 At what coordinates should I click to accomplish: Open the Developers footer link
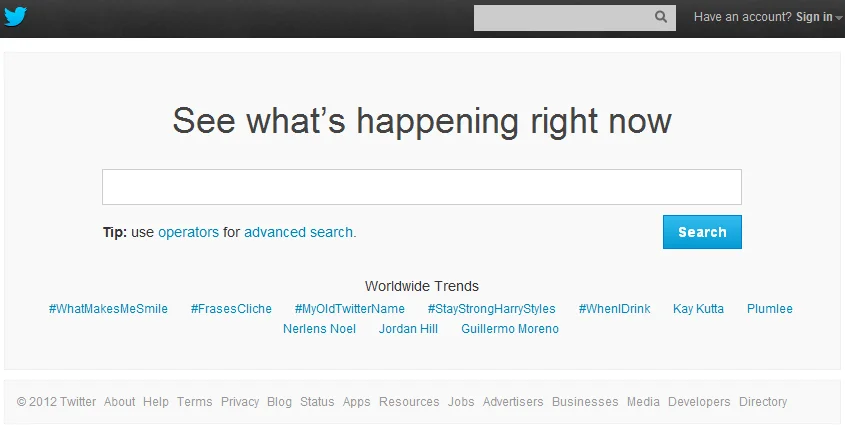[x=699, y=402]
